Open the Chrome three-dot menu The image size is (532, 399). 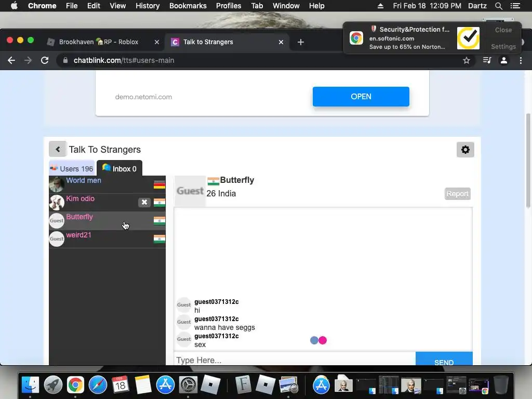click(x=521, y=60)
